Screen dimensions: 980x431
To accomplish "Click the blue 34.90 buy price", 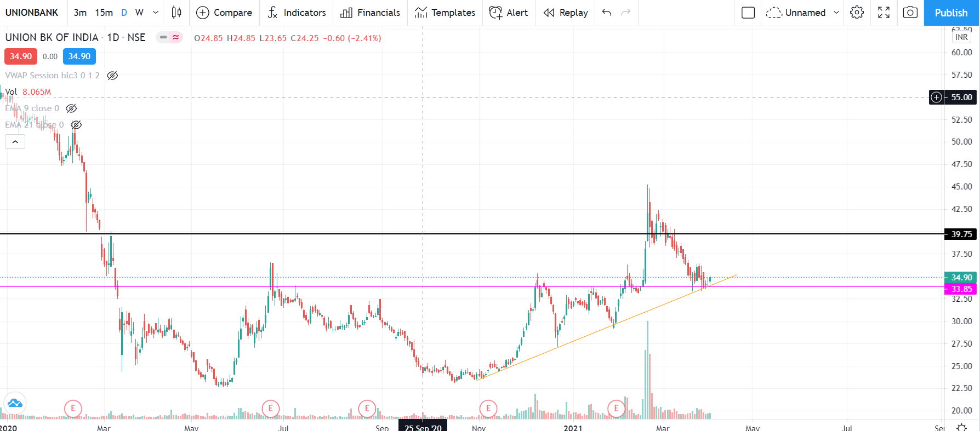I will tap(79, 56).
